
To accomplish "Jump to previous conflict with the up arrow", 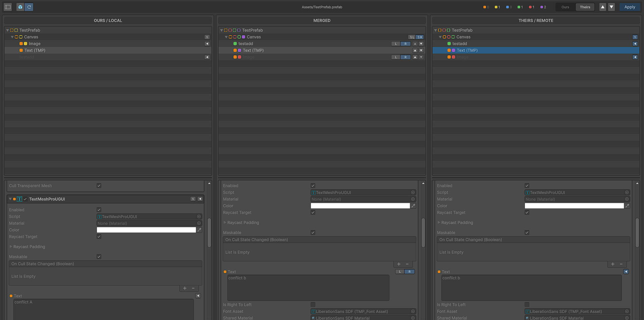I will pos(603,7).
